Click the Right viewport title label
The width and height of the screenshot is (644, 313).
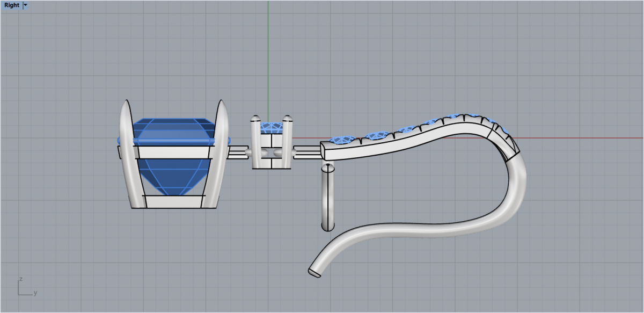pyautogui.click(x=11, y=5)
